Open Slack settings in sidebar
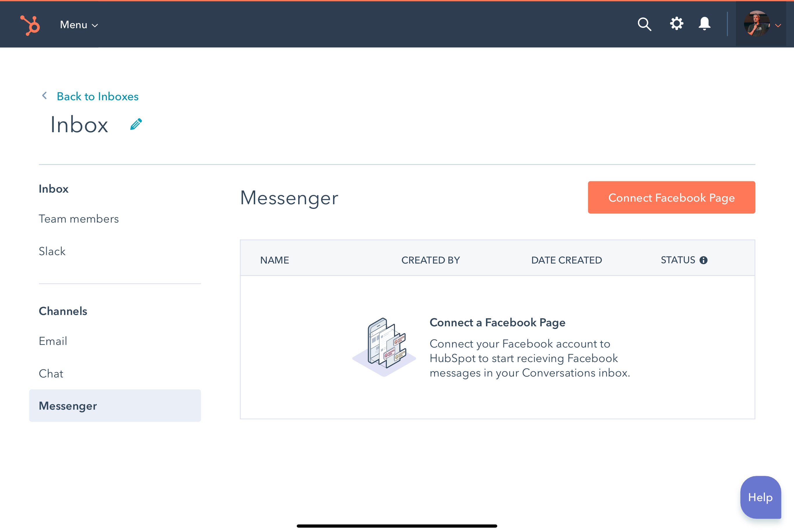The image size is (794, 532). (52, 251)
